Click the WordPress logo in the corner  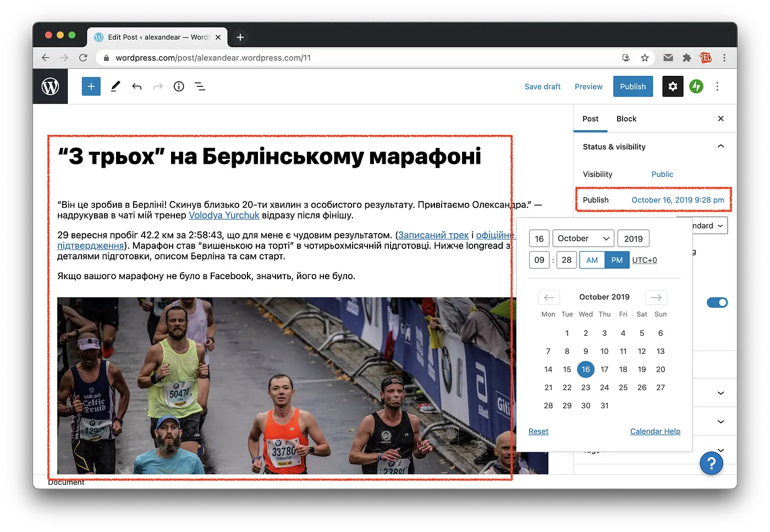tap(50, 86)
